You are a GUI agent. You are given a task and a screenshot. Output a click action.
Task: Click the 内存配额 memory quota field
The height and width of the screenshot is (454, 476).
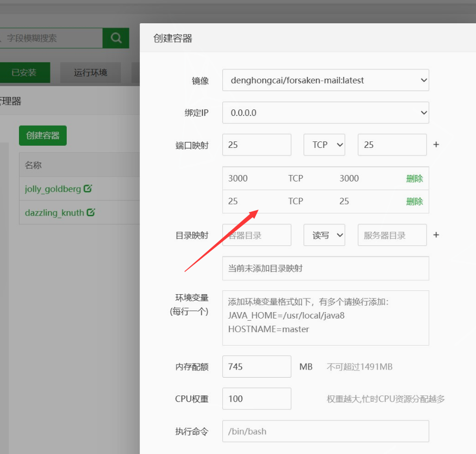[256, 367]
